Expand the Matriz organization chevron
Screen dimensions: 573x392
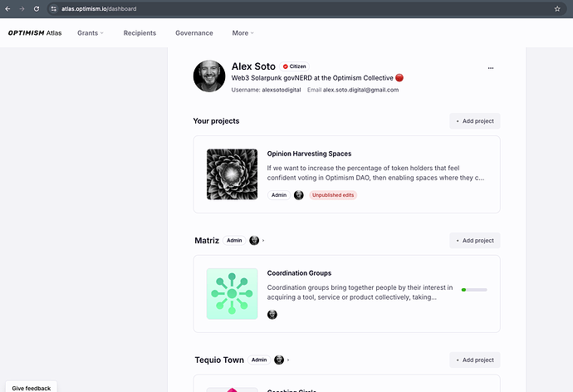[x=263, y=241]
